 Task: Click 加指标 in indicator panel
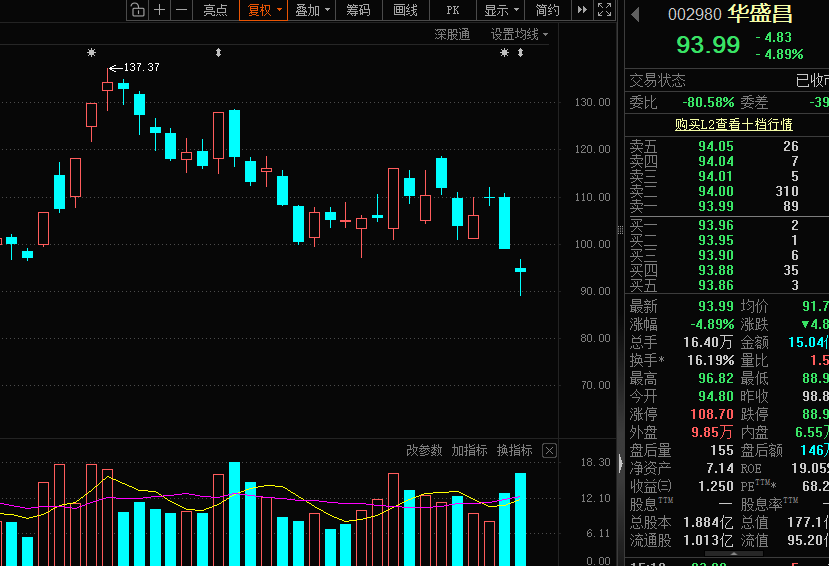[x=469, y=450]
